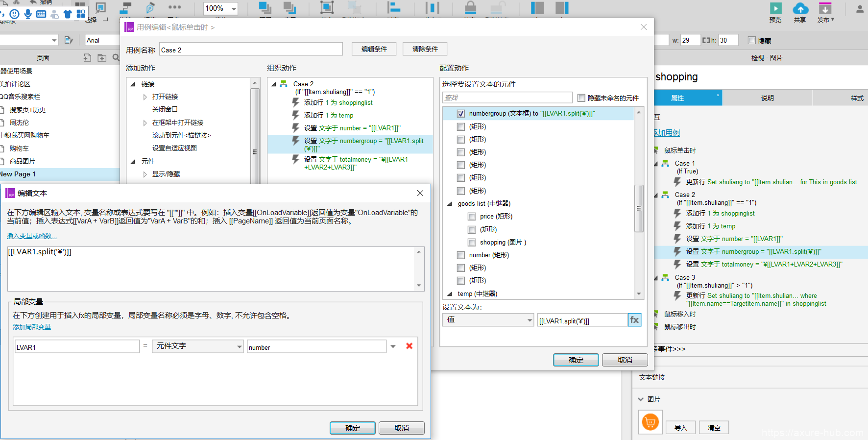Click the shopping cart image thumbnail
Viewport: 868px width, 440px height.
(x=651, y=422)
